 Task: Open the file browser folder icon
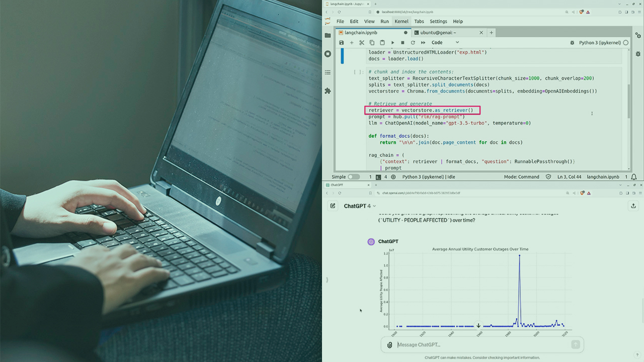coord(328,35)
